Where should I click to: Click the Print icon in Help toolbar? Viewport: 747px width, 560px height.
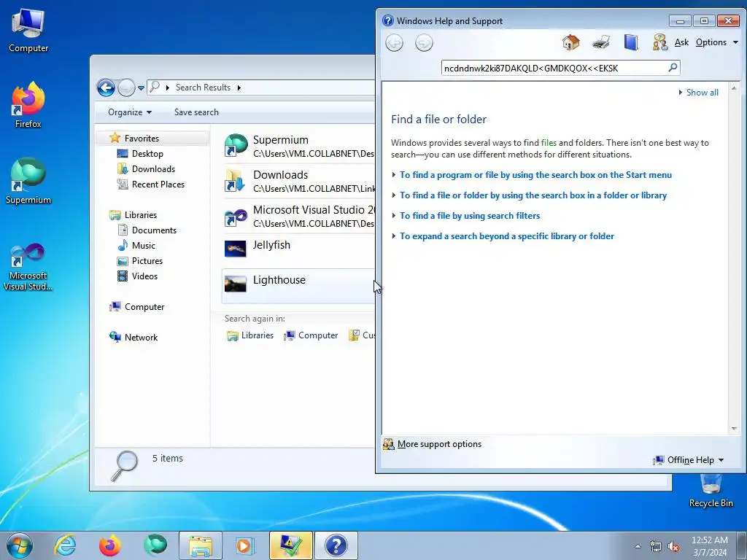point(601,42)
